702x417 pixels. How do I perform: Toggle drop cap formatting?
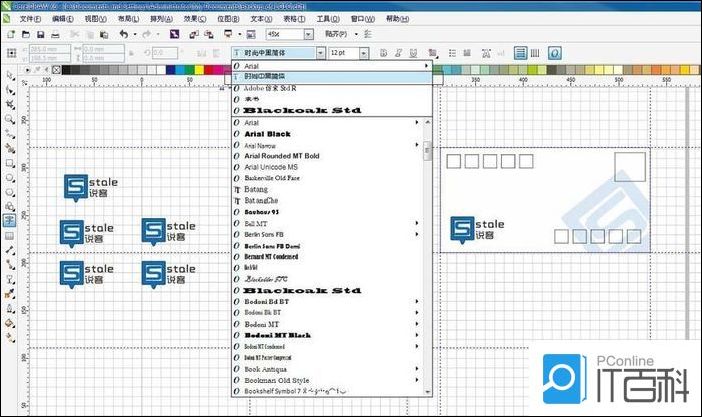point(467,53)
